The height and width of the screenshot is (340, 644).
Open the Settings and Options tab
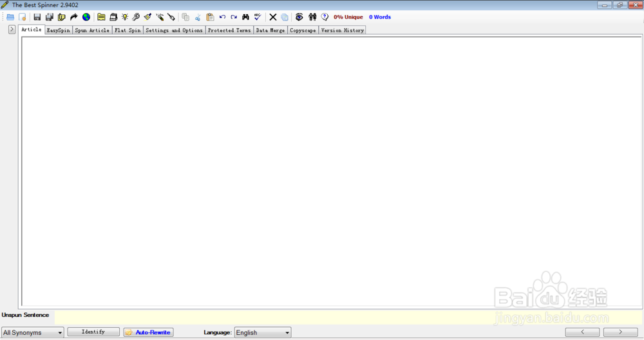174,30
